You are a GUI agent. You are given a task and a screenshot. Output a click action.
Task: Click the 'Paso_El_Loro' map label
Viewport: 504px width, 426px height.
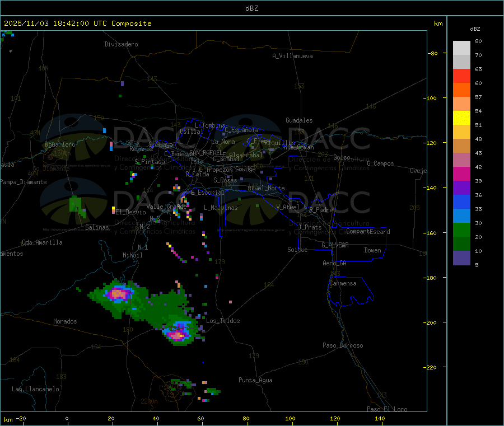pos(388,409)
